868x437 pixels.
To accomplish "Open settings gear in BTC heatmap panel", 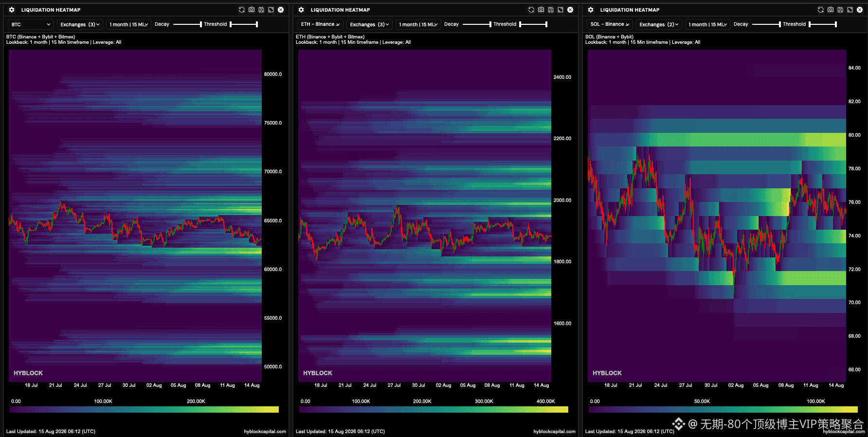I will point(12,10).
